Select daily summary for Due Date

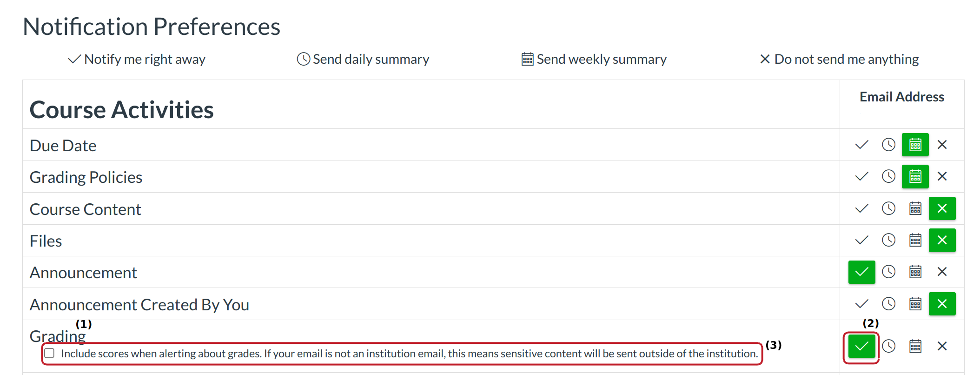point(888,145)
